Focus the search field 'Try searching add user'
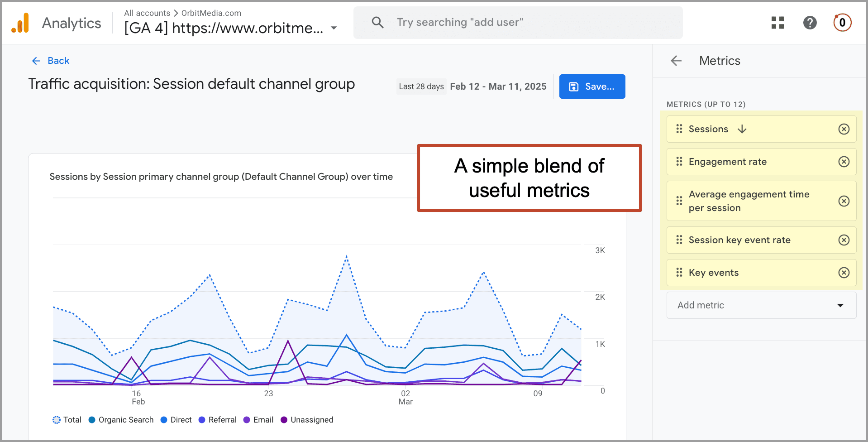Image resolution: width=868 pixels, height=442 pixels. click(x=518, y=22)
